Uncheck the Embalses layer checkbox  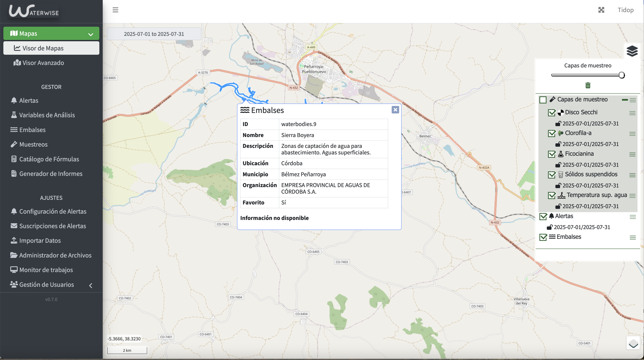[x=543, y=237]
